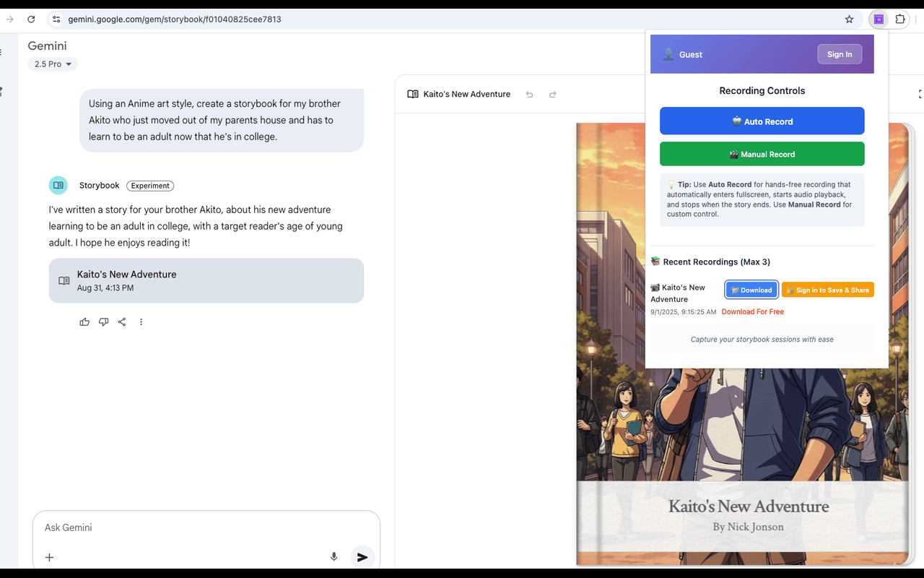This screenshot has height=578, width=924.
Task: Select the Kaito's New Adventure recording name
Action: [x=679, y=293]
